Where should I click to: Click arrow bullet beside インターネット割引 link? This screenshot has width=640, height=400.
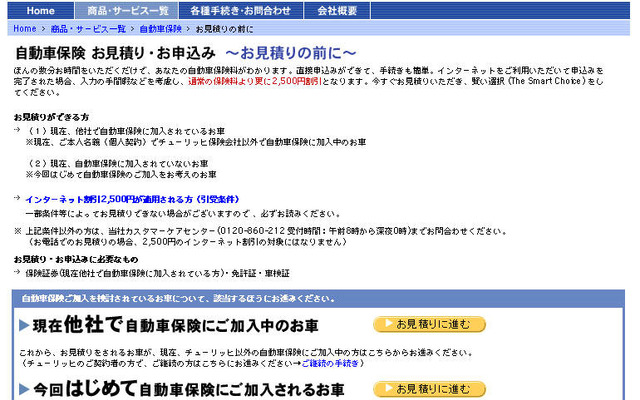17,198
